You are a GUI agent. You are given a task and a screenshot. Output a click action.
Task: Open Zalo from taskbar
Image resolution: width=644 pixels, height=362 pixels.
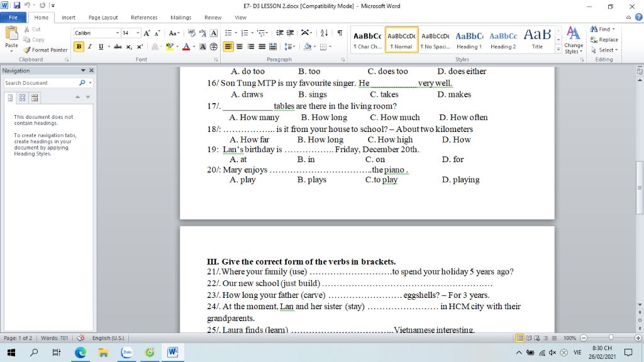coord(127,353)
